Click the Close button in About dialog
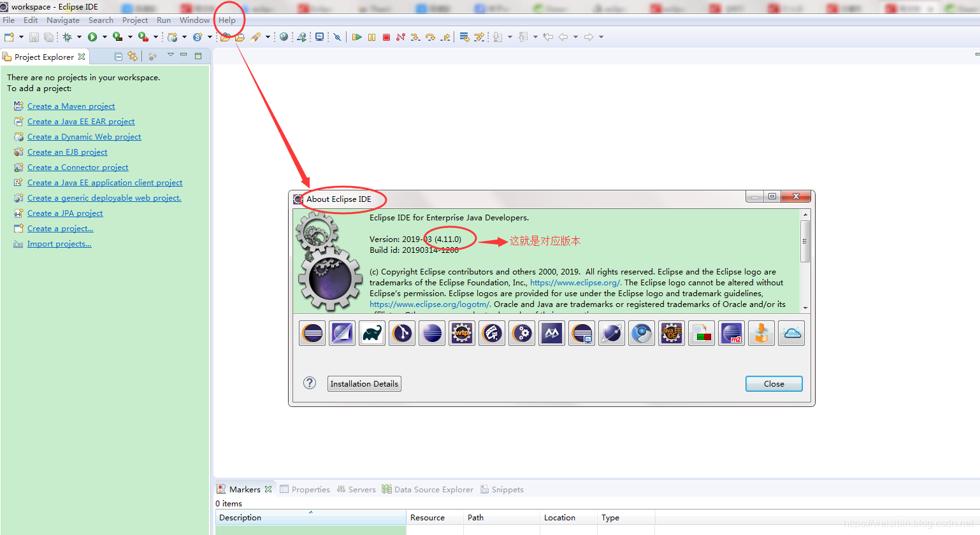This screenshot has height=535, width=980. [x=774, y=383]
